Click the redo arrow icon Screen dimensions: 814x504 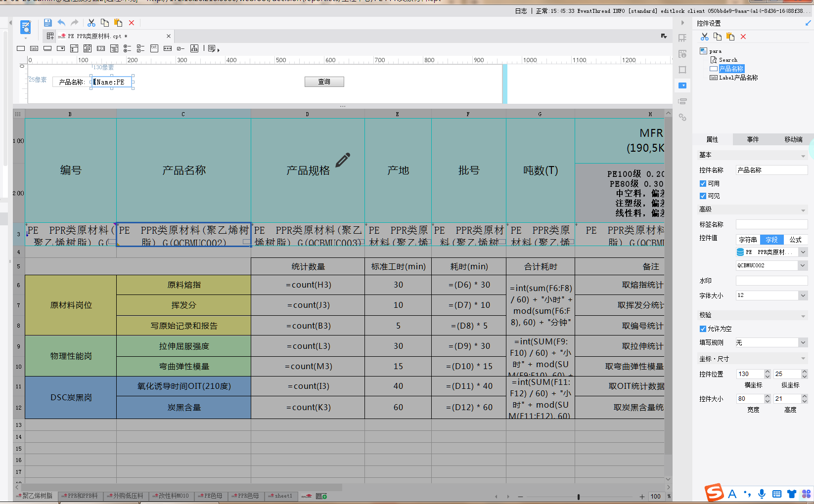point(75,23)
